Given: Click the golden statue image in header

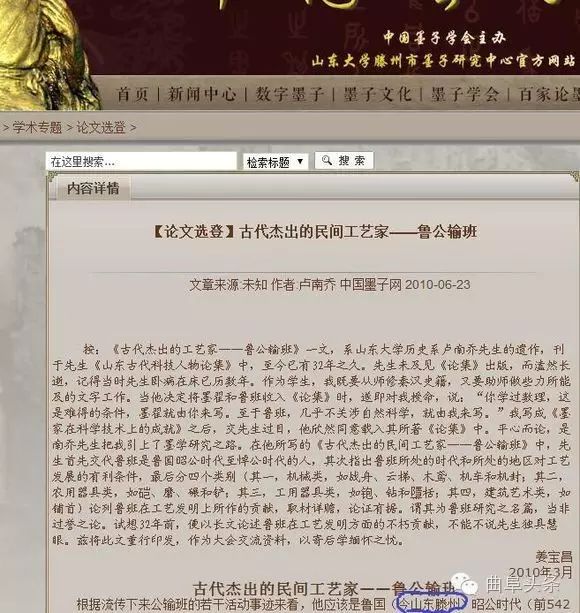Looking at the screenshot, I should point(46,55).
